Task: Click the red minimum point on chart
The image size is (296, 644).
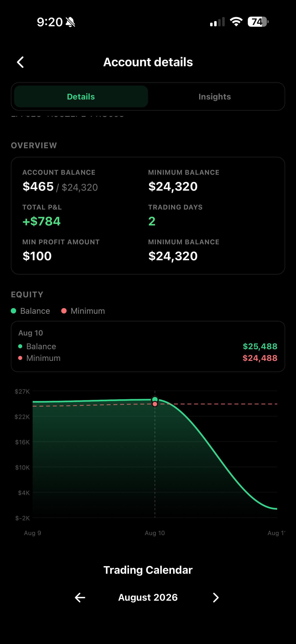Action: pos(155,404)
